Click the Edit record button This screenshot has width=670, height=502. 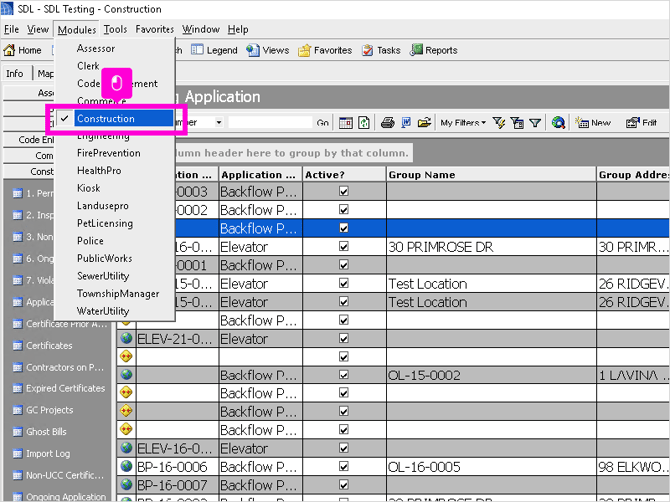point(641,123)
